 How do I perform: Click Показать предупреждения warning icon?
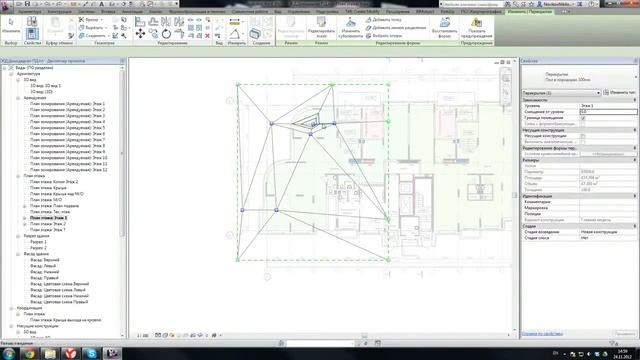[476, 28]
